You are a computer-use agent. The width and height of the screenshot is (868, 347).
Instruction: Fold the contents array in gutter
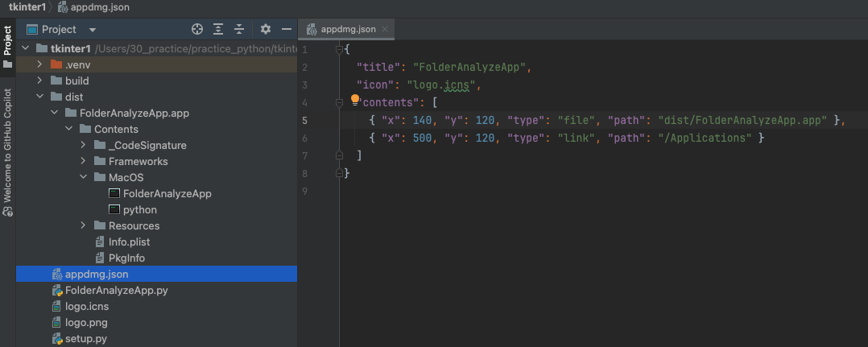click(339, 102)
